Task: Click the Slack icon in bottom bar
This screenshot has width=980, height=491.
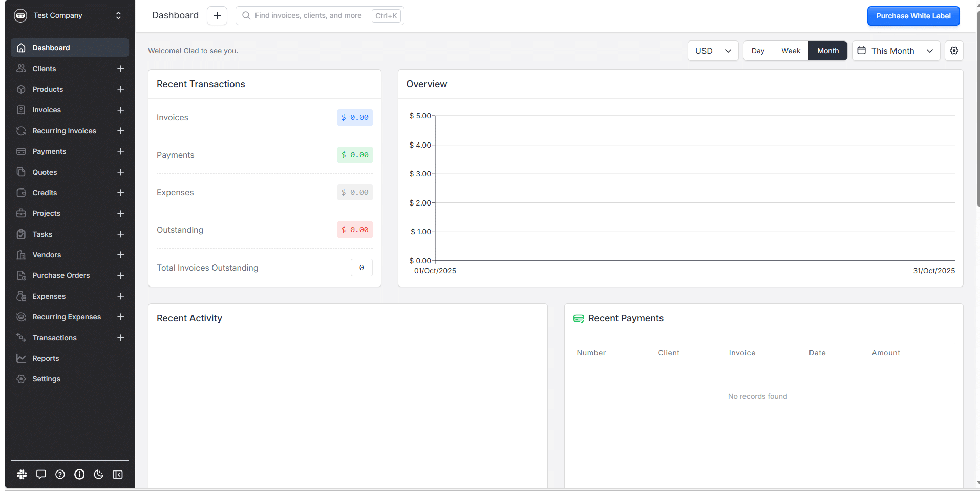Action: pyautogui.click(x=22, y=475)
